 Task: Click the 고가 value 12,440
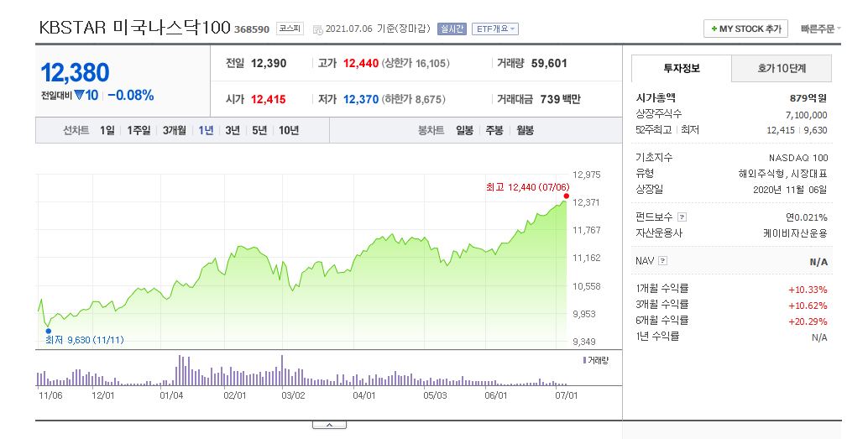click(361, 64)
